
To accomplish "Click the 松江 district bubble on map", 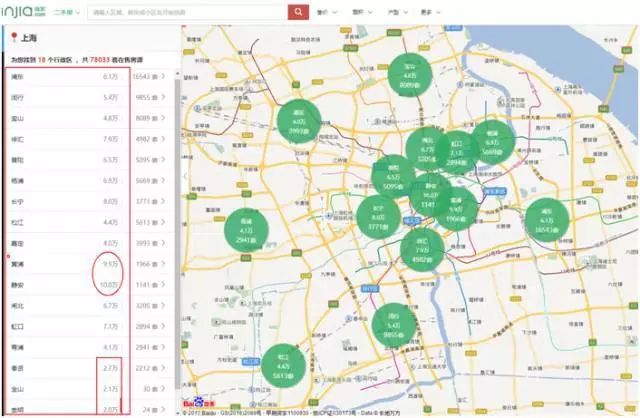I will [283, 364].
